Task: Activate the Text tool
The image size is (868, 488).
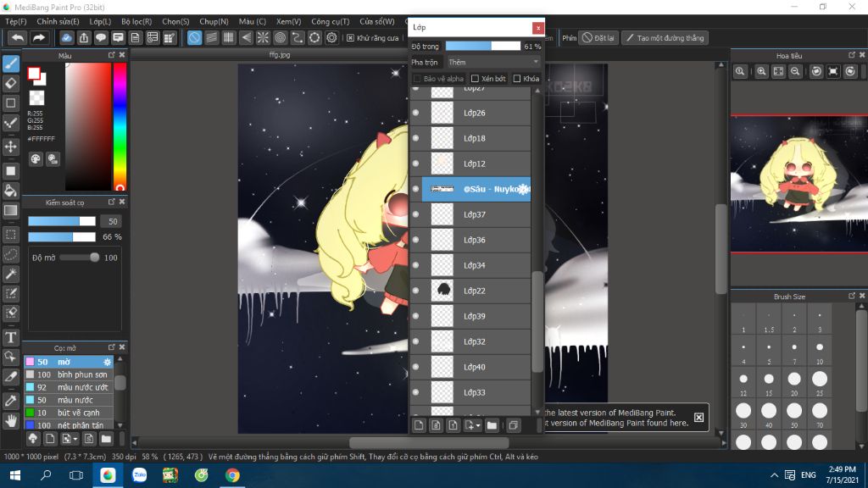Action: point(10,337)
